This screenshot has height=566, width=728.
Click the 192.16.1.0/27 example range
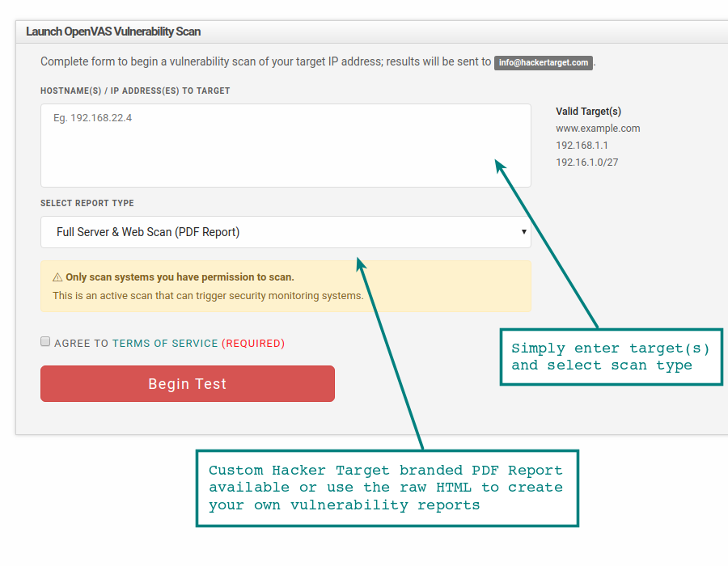pos(587,163)
